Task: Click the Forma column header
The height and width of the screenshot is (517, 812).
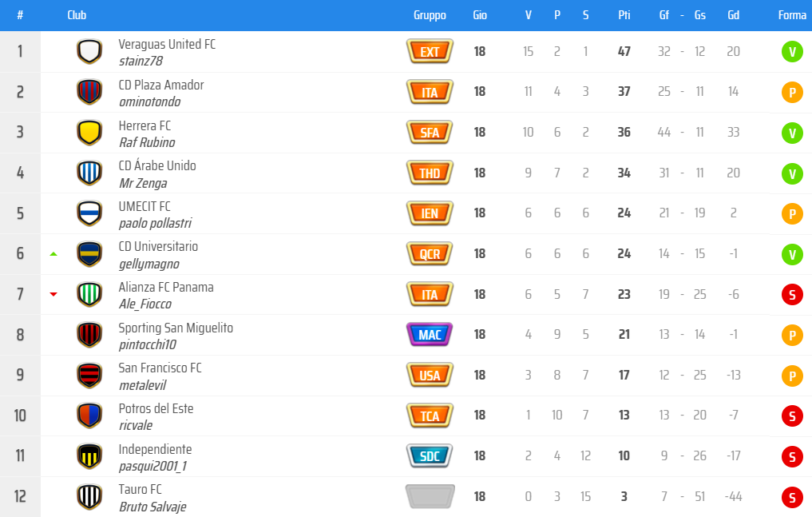Action: click(x=792, y=15)
